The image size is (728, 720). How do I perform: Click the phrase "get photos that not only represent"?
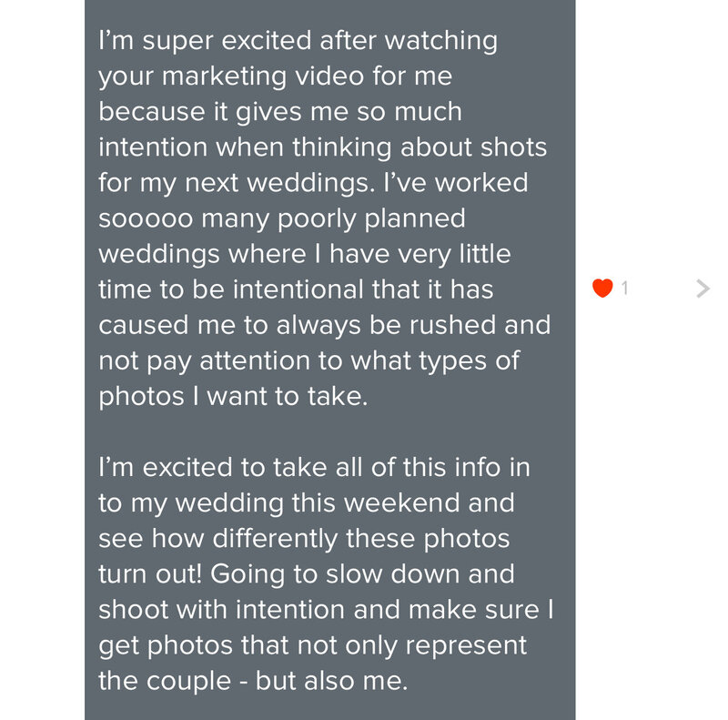(312, 645)
